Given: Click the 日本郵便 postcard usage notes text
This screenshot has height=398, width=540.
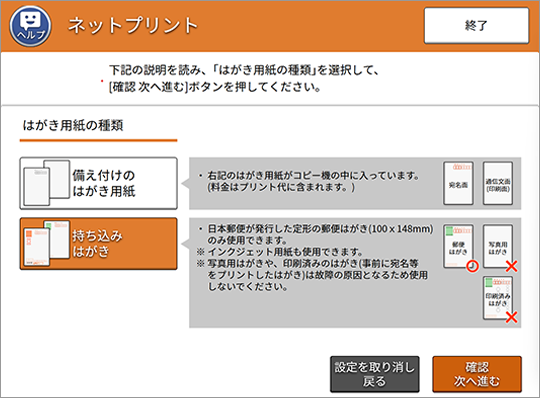Looking at the screenshot, I should tap(314, 258).
